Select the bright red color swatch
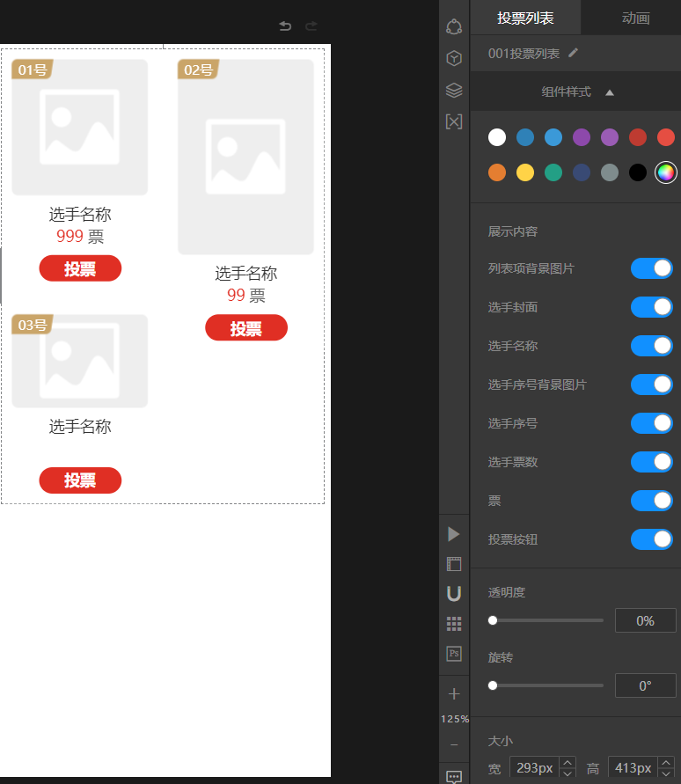 pyautogui.click(x=666, y=137)
